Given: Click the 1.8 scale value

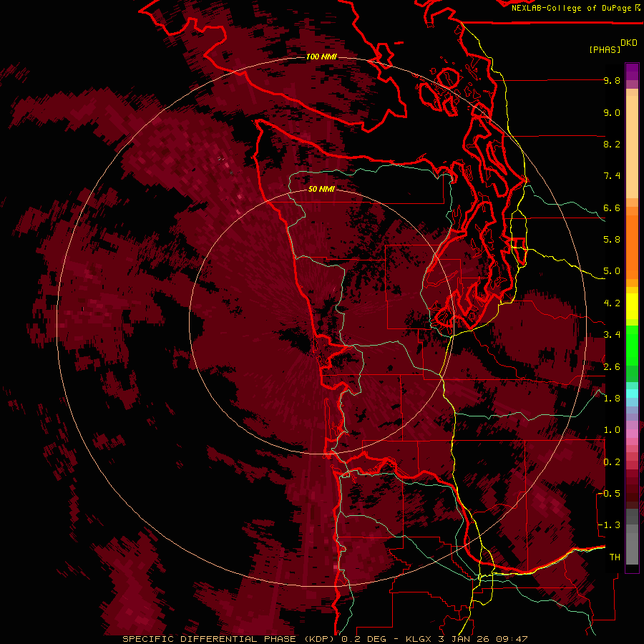Looking at the screenshot, I should pyautogui.click(x=612, y=399).
